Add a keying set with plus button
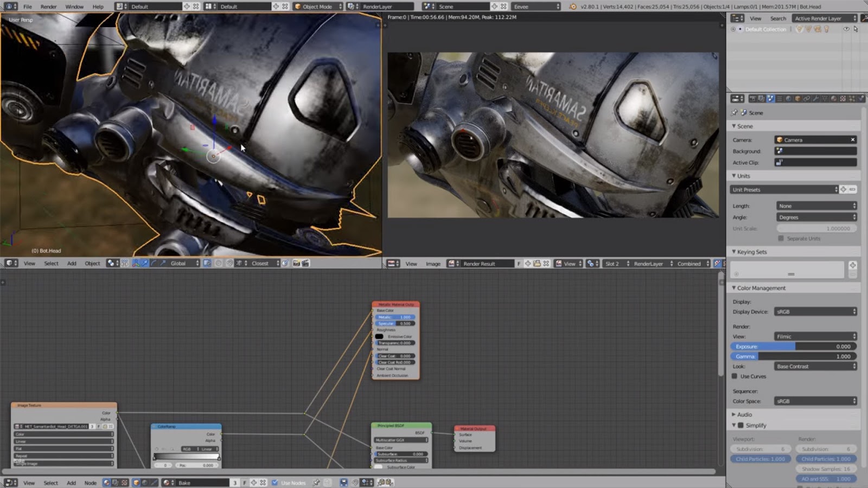Screen dimensions: 868x488 (x=853, y=265)
